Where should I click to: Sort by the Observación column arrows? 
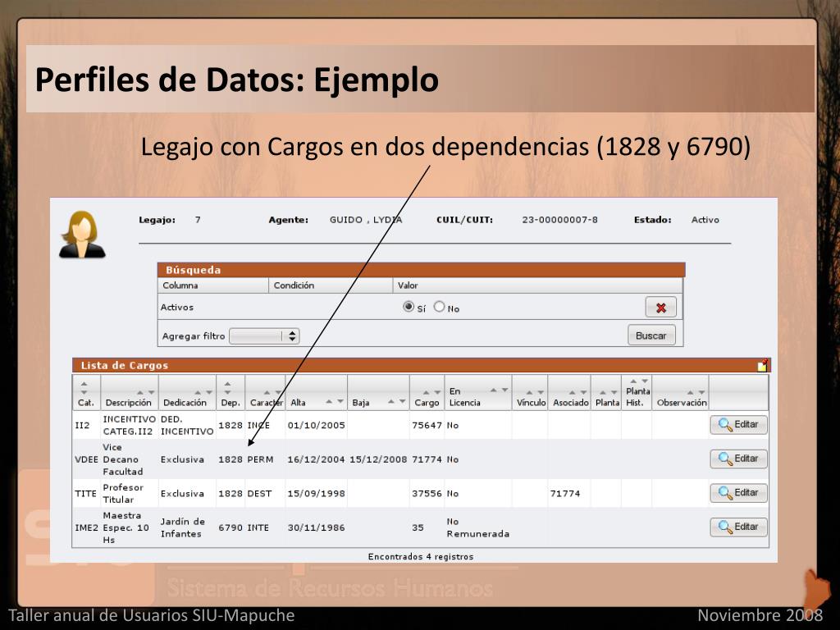[x=696, y=393]
